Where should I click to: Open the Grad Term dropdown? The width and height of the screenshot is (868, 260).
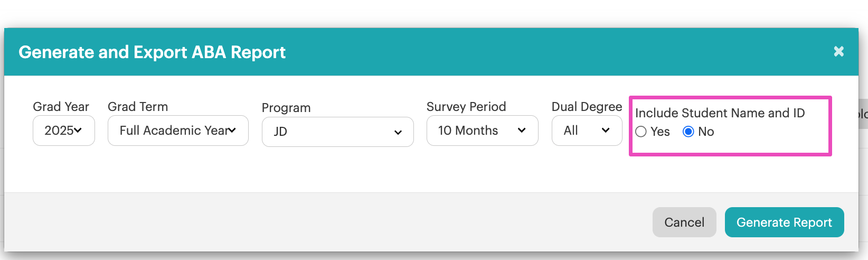point(178,131)
